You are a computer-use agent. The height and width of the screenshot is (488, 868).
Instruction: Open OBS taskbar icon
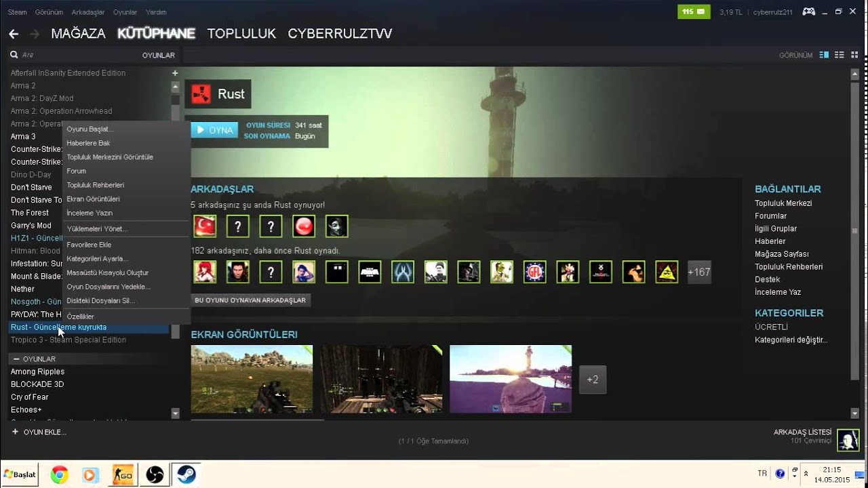click(155, 475)
